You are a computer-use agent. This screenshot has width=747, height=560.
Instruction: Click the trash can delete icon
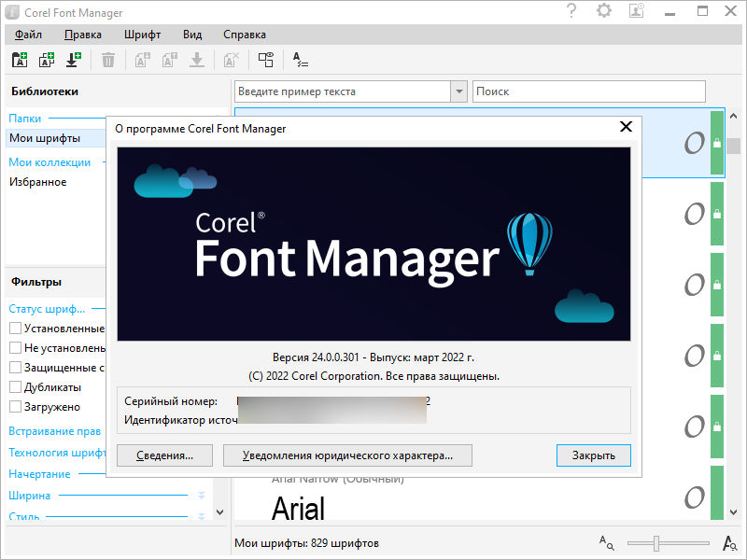click(108, 60)
